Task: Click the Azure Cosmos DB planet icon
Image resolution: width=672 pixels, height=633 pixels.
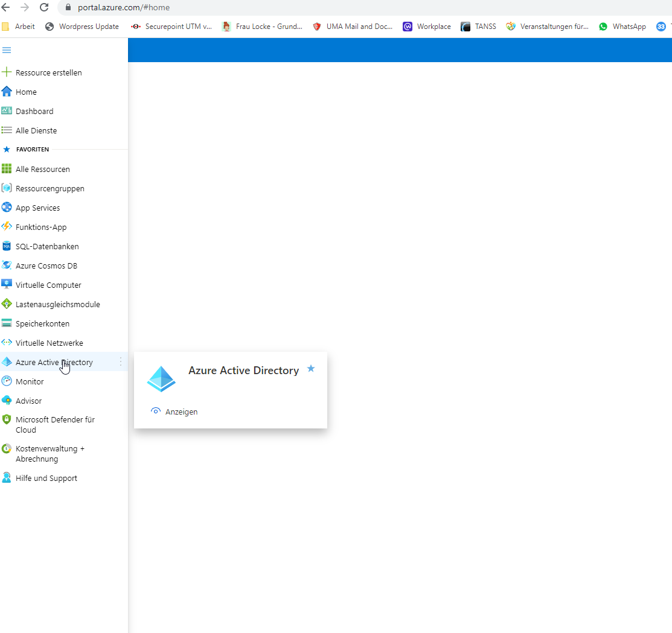Action: coord(7,266)
